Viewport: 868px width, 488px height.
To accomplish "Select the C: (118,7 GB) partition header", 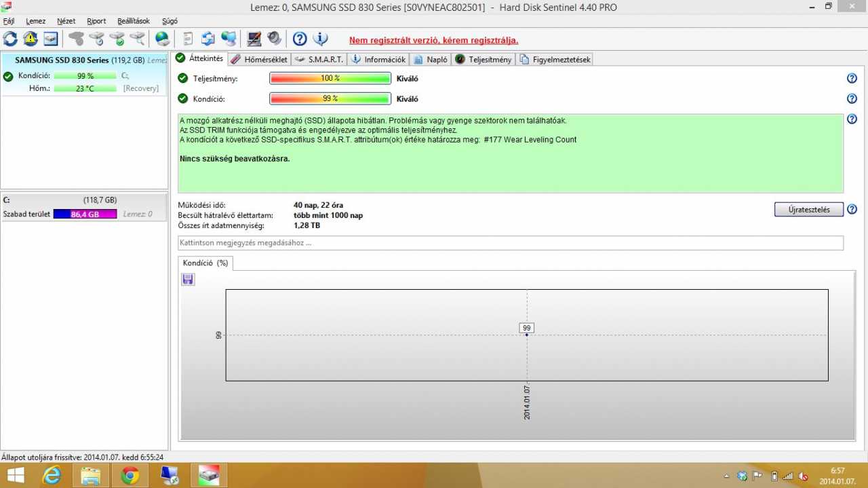I will point(84,200).
